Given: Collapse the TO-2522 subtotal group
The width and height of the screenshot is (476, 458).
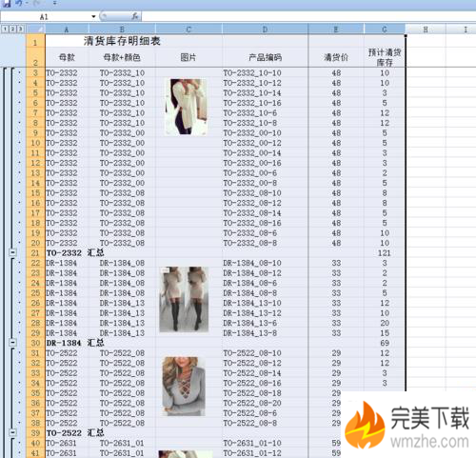Looking at the screenshot, I should click(x=12, y=432).
